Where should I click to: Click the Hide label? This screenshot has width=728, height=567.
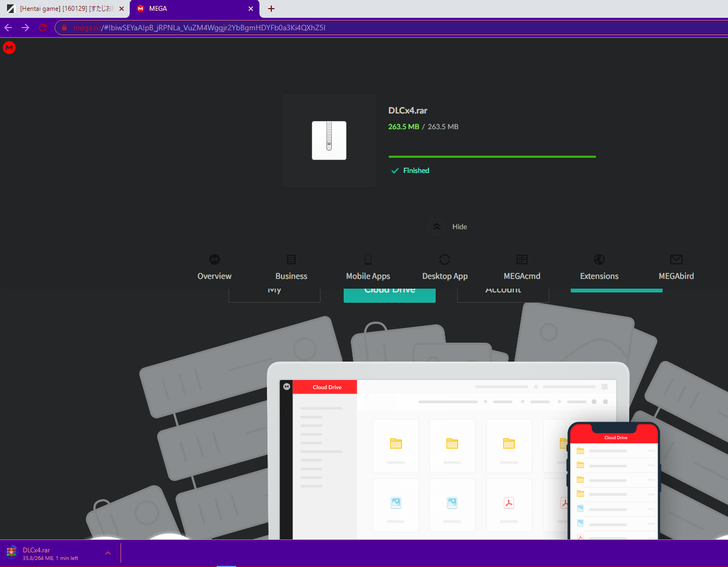point(459,226)
